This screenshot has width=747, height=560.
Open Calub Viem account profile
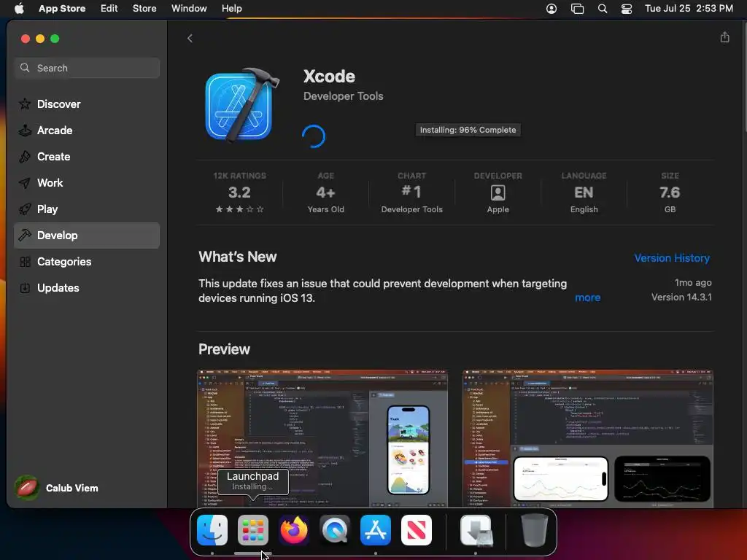57,488
